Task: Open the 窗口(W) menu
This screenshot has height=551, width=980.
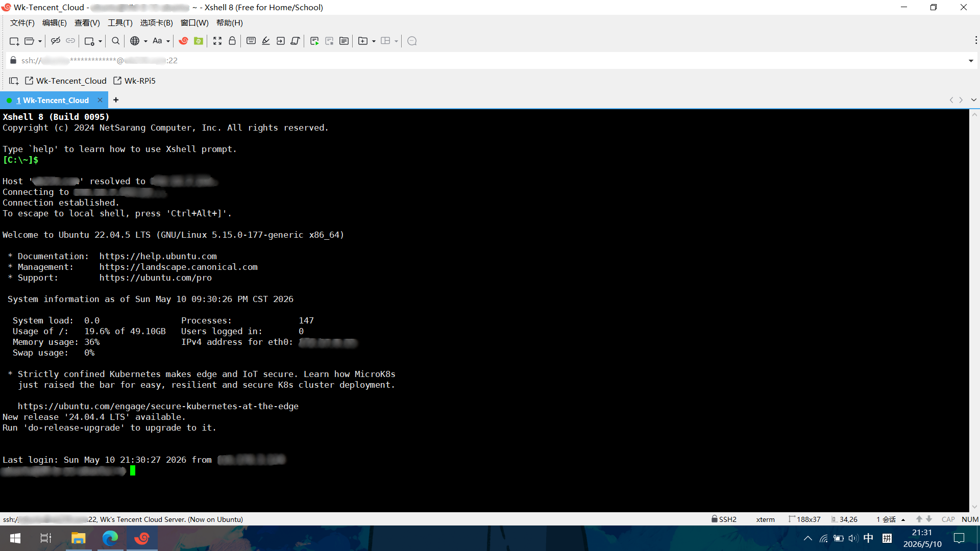Action: tap(194, 23)
